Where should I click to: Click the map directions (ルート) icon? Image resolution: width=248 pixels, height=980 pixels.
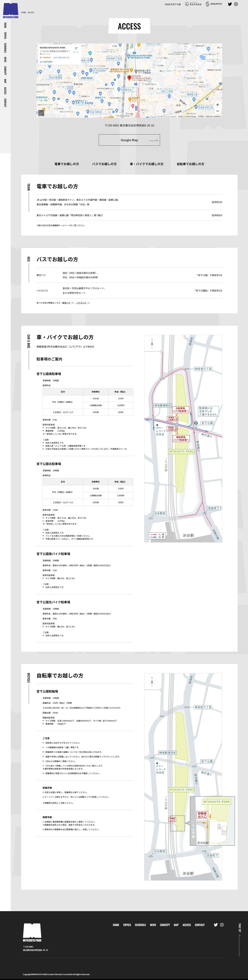coord(76,49)
